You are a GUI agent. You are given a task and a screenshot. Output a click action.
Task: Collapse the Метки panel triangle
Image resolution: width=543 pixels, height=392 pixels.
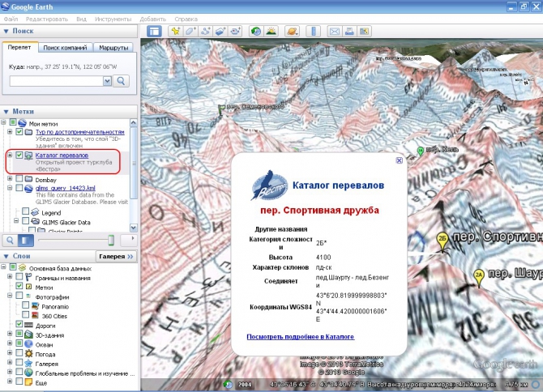pyautogui.click(x=6, y=112)
